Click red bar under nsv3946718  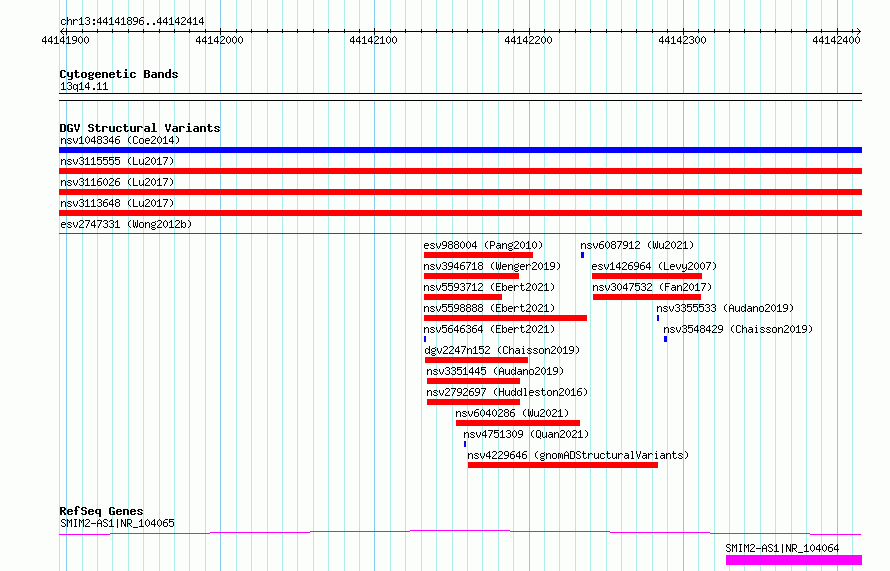[x=471, y=276]
